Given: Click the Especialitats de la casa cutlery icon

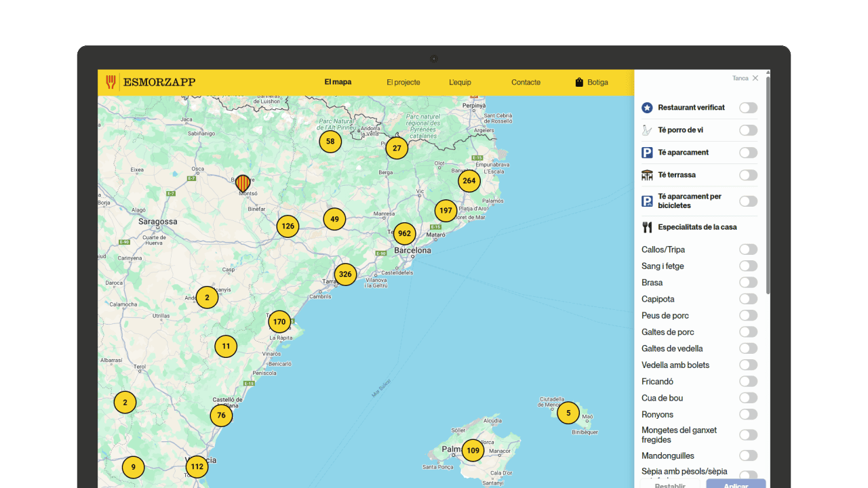Looking at the screenshot, I should click(647, 227).
